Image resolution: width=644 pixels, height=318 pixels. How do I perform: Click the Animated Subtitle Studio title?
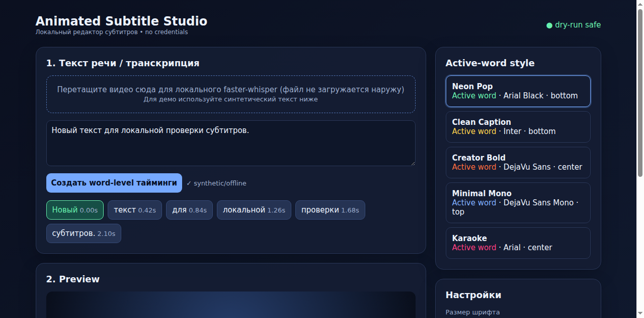[122, 21]
